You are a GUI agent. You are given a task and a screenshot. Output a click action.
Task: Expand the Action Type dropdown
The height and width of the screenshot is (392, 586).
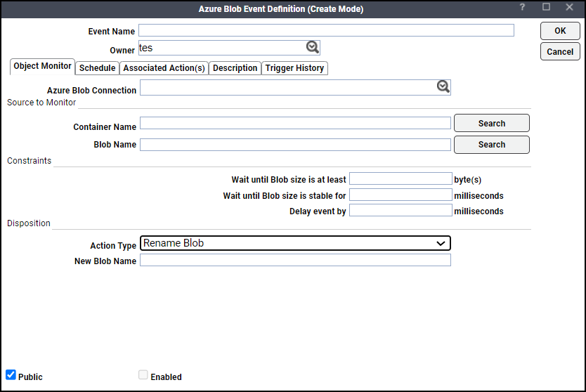pos(295,243)
